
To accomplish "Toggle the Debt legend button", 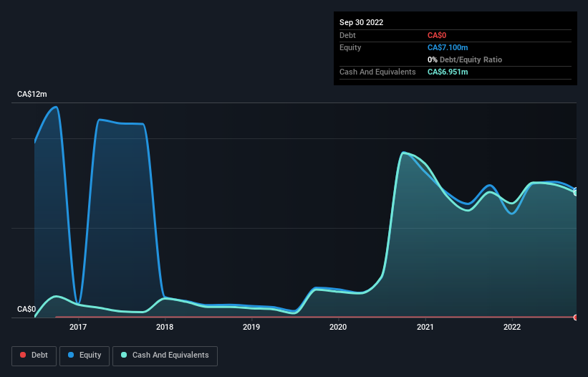I will [x=34, y=355].
